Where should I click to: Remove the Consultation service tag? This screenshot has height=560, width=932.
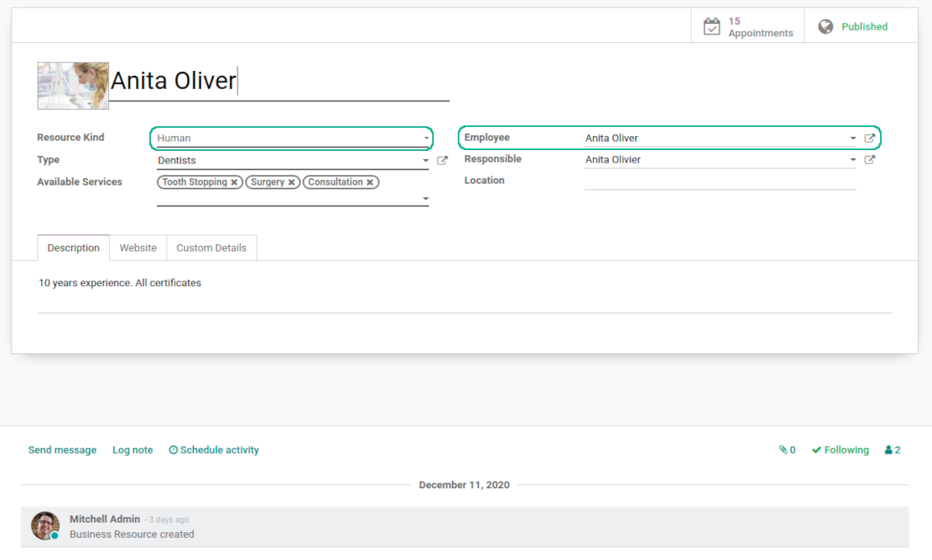(370, 182)
